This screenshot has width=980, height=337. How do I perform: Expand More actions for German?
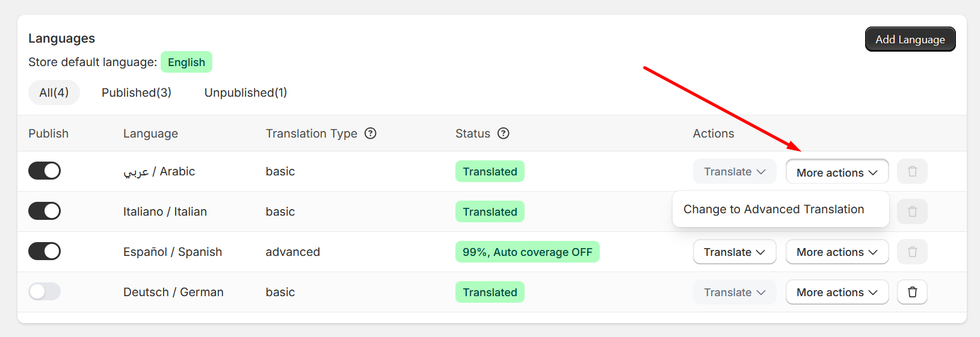point(837,292)
